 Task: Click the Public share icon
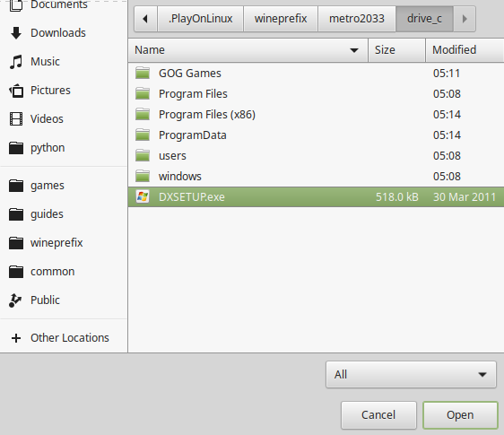tap(15, 300)
